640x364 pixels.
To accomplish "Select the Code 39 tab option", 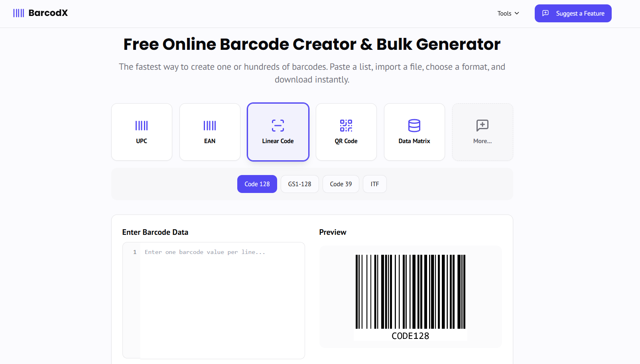I will tap(341, 184).
